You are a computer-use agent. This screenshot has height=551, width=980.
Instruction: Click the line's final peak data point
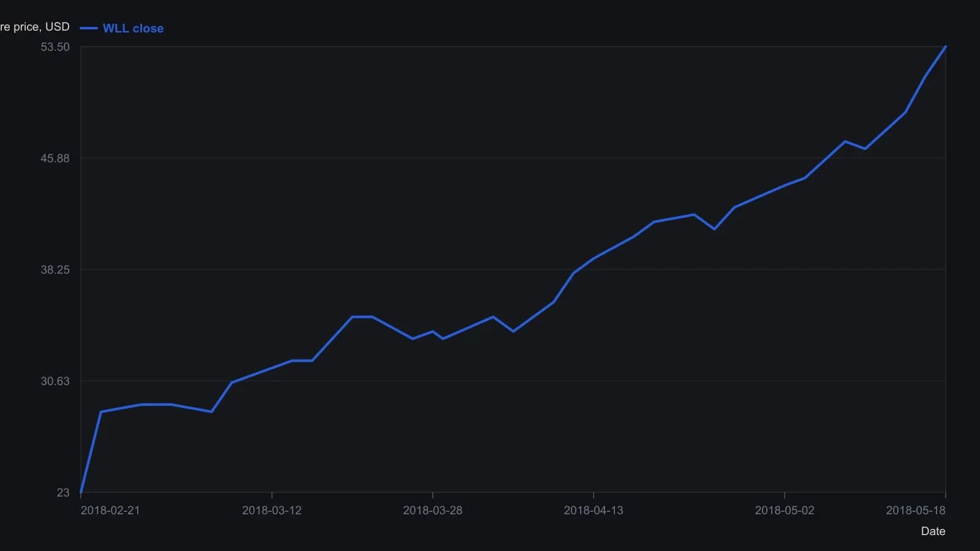click(x=946, y=47)
